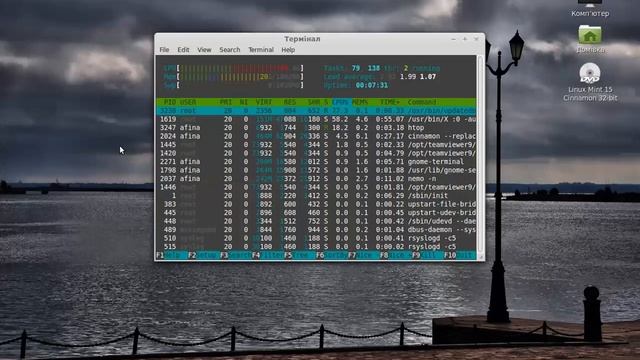Click the F9 Kill button in htop

tap(428, 255)
